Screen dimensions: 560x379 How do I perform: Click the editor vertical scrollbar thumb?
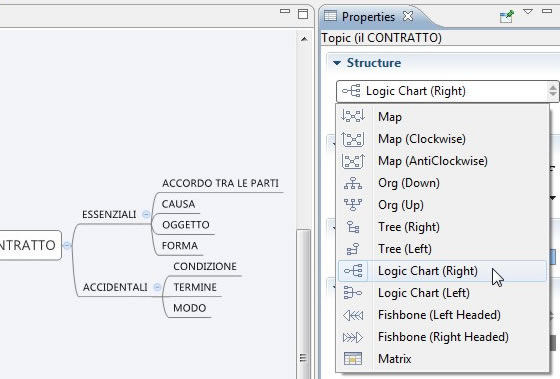(304, 304)
